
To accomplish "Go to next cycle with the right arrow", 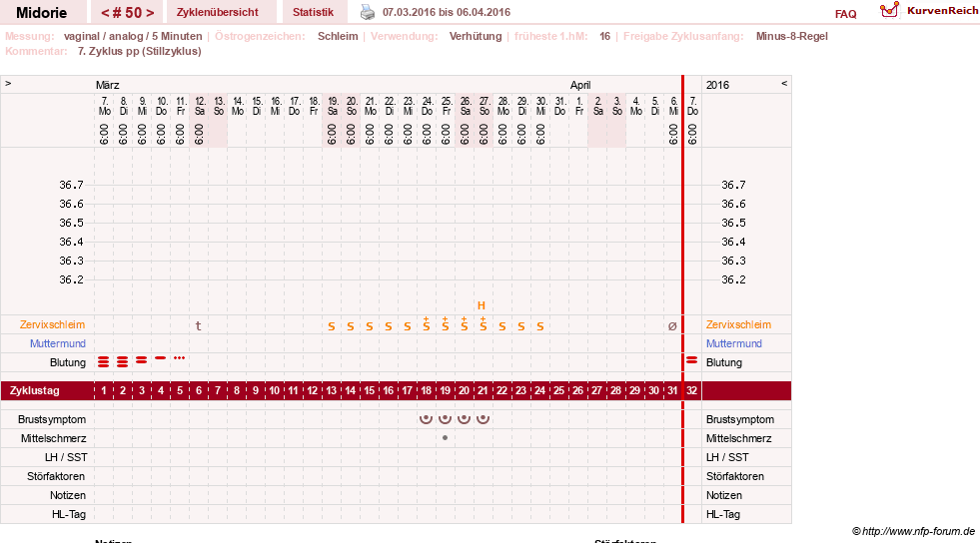I will [x=150, y=13].
